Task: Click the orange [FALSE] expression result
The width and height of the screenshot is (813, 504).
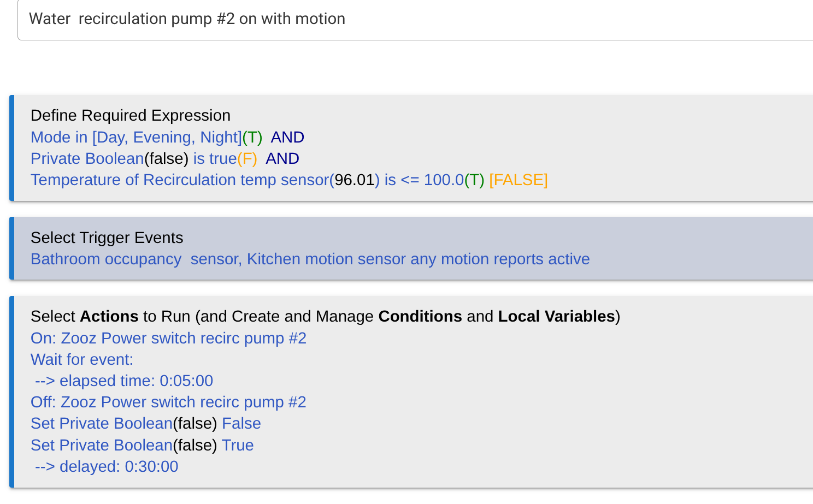Action: point(518,180)
